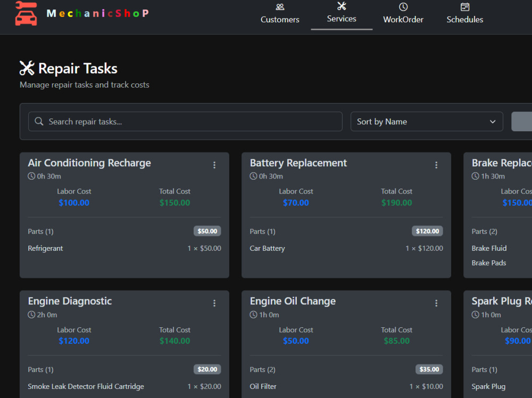Image resolution: width=532 pixels, height=398 pixels.
Task: Click the Repair Tasks tools heading icon
Action: [27, 68]
